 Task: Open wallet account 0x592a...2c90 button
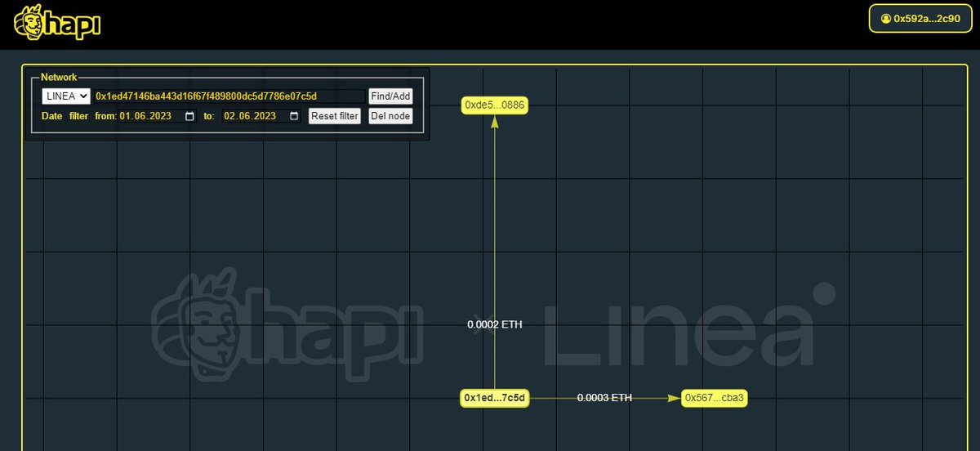coord(919,18)
